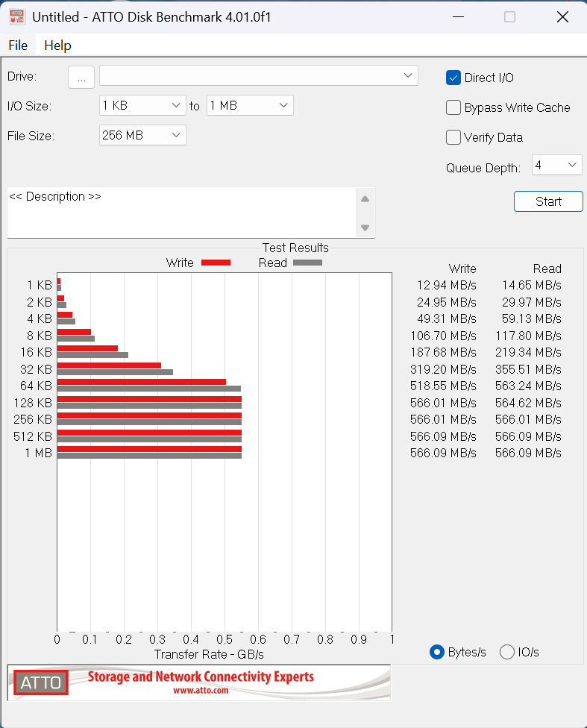Open the www.atto.com link in banner
Viewport: 587px width, 728px height.
pos(201,691)
